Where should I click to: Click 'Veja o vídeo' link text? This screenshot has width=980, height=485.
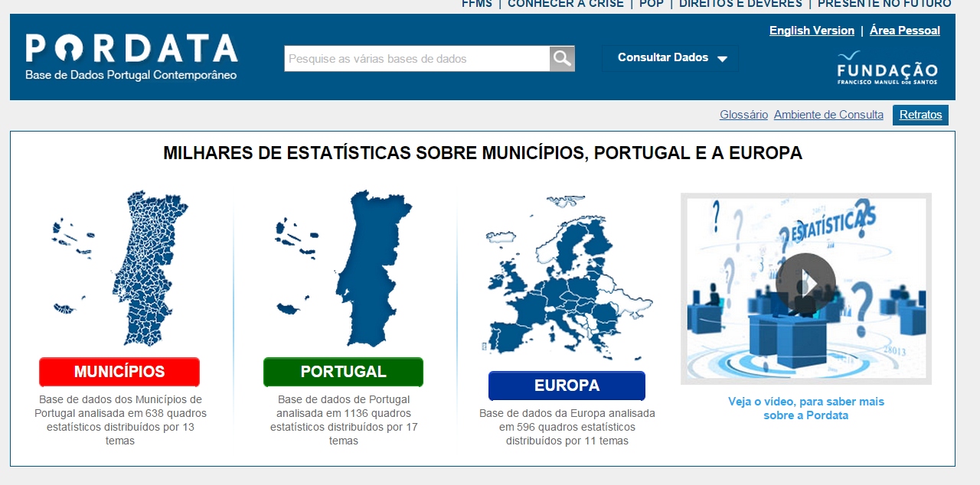coord(805,409)
